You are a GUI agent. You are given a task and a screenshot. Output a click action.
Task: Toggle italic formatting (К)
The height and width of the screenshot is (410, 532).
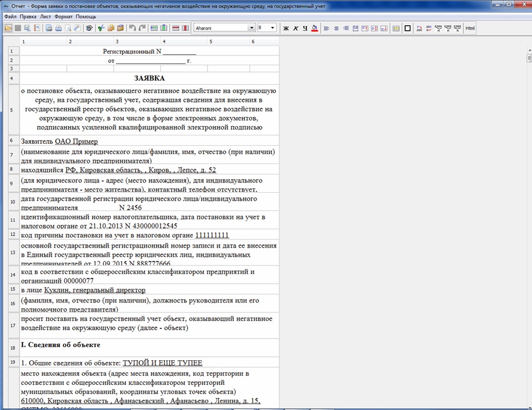click(295, 27)
